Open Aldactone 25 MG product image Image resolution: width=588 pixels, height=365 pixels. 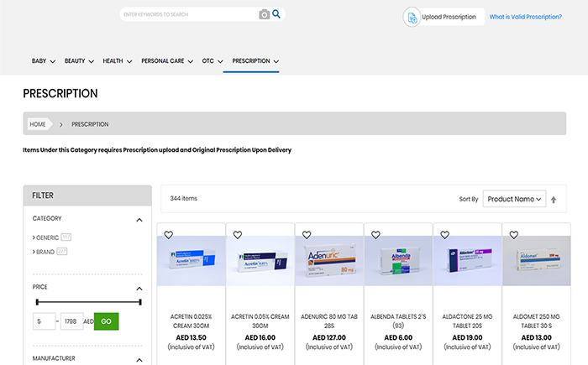pos(467,261)
